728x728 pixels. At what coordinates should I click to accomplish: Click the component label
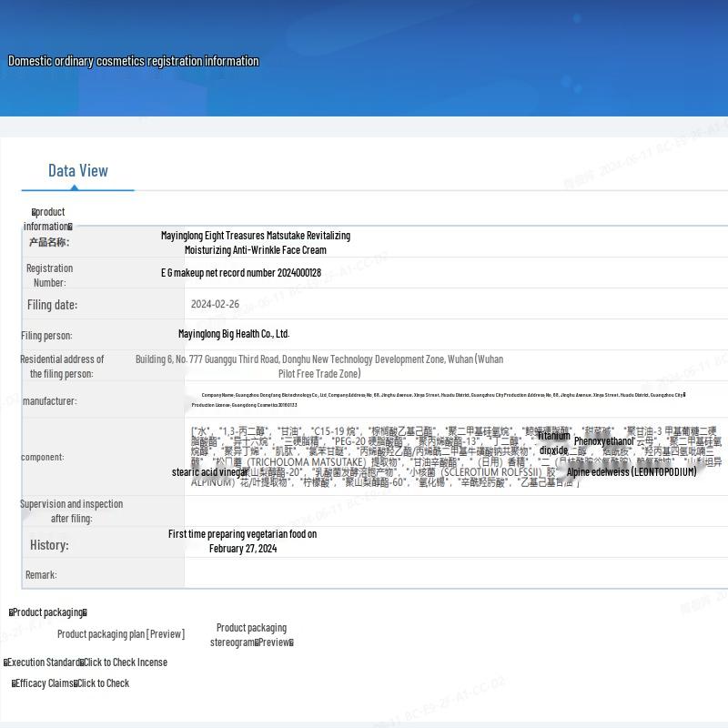click(x=42, y=457)
